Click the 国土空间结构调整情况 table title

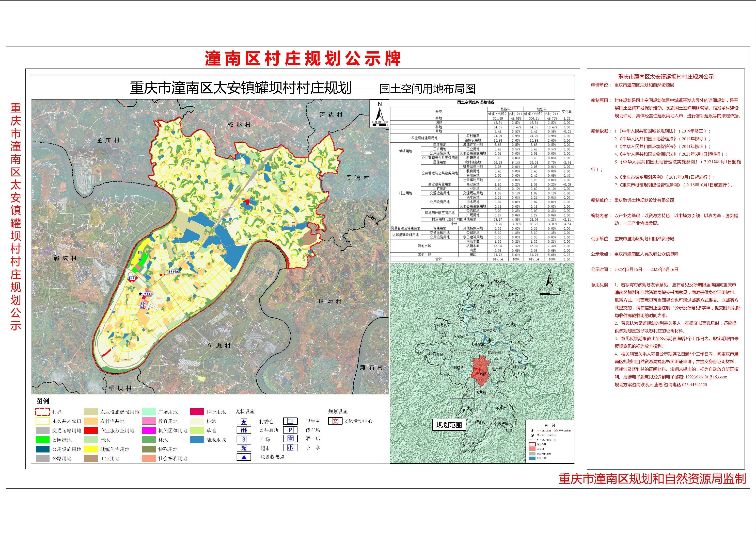tap(476, 102)
